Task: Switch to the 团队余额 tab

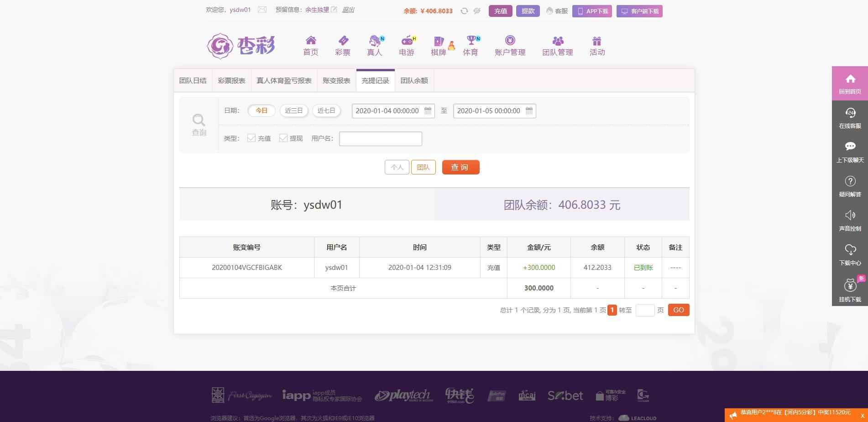Action: point(414,81)
